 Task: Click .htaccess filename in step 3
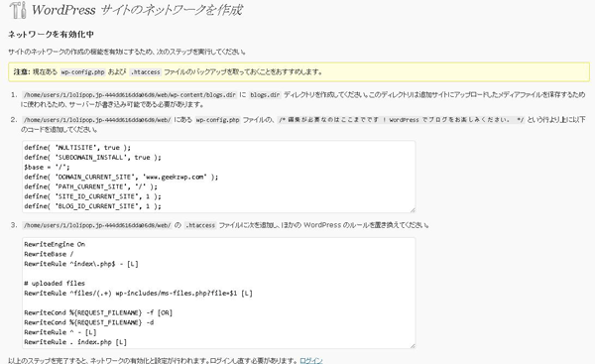coord(200,225)
